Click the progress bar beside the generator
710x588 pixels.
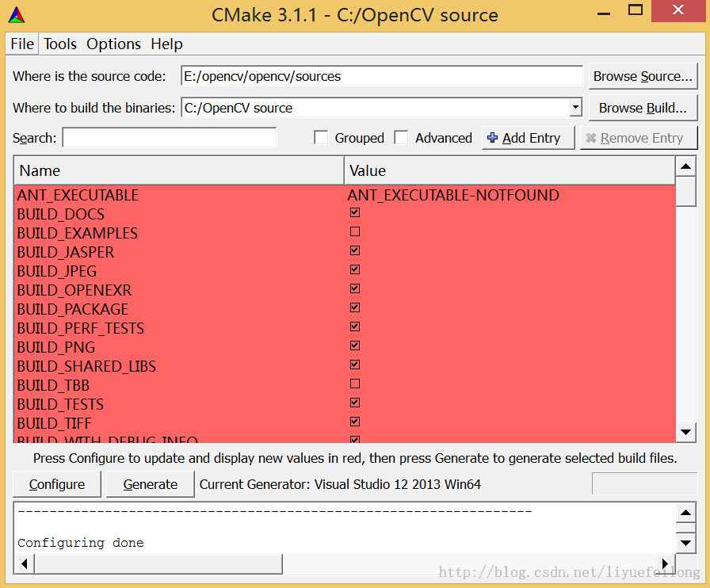click(x=644, y=484)
